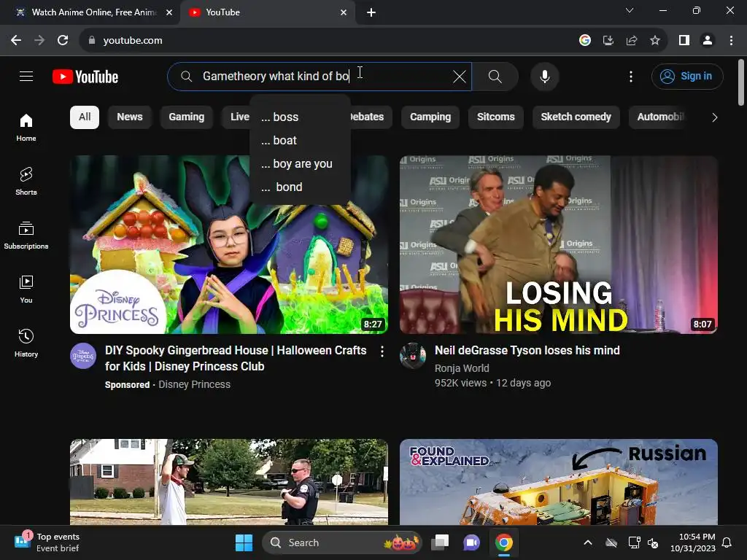The height and width of the screenshot is (560, 747).
Task: Open the You section in sidebar
Action: 26,289
